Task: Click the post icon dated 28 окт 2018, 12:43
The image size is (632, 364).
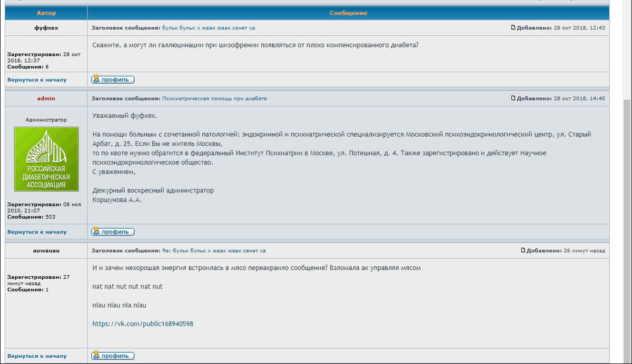Action: tap(513, 27)
